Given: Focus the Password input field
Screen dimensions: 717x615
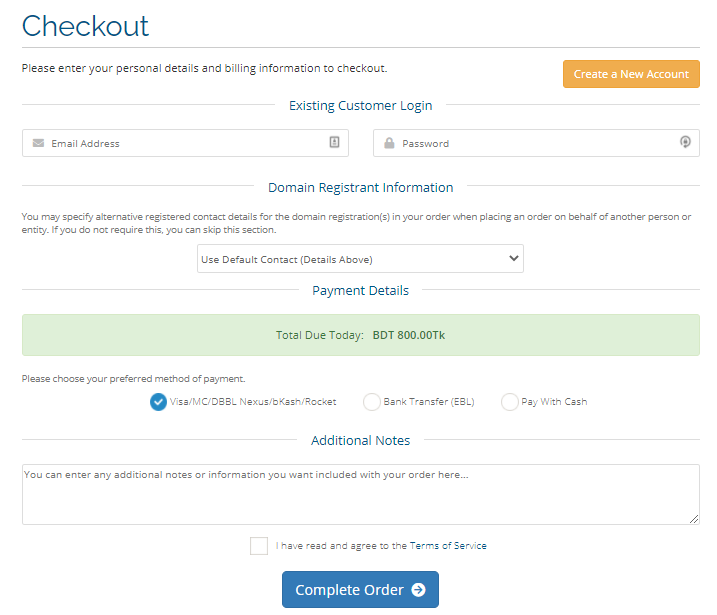Looking at the screenshot, I should [536, 143].
